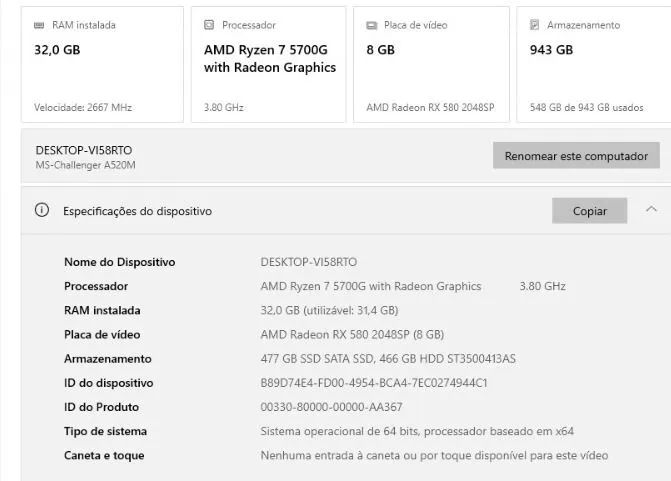
Task: Click the Caneta e toque label
Action: coord(104,456)
